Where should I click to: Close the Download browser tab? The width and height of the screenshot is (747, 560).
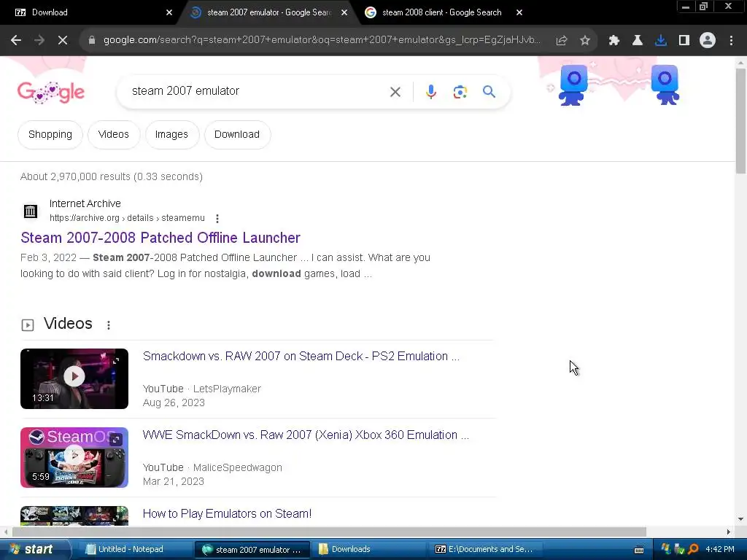point(169,12)
